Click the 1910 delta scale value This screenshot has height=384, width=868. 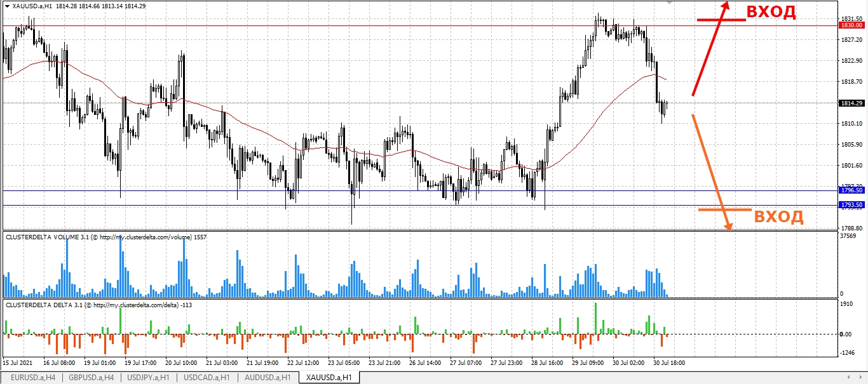point(847,305)
